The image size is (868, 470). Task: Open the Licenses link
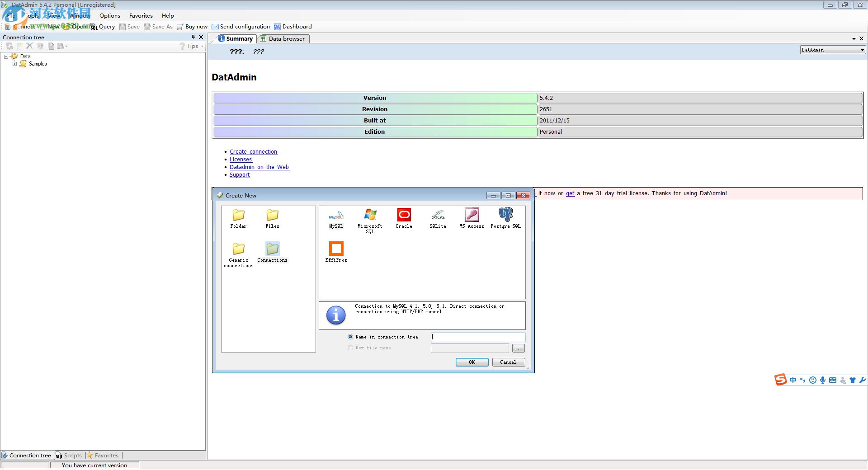(241, 160)
